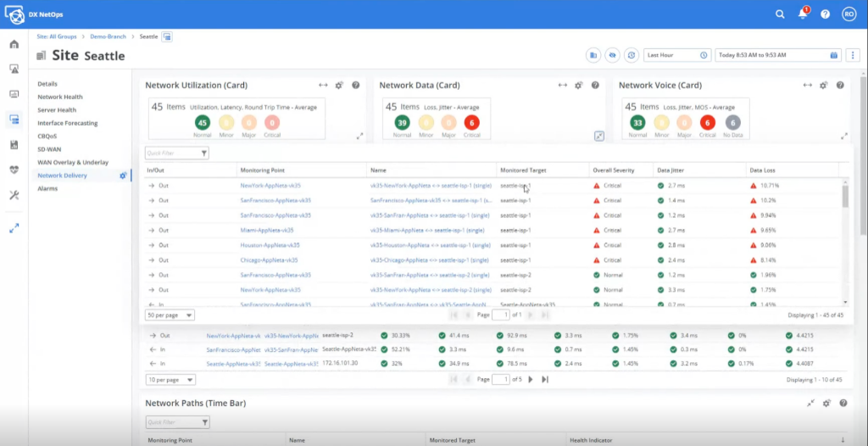868x446 pixels.
Task: Open the Demo-Branch breadcrumb link
Action: click(x=108, y=36)
